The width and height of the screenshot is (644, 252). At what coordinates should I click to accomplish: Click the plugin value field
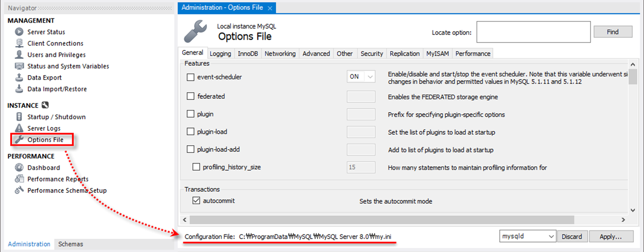click(x=361, y=114)
